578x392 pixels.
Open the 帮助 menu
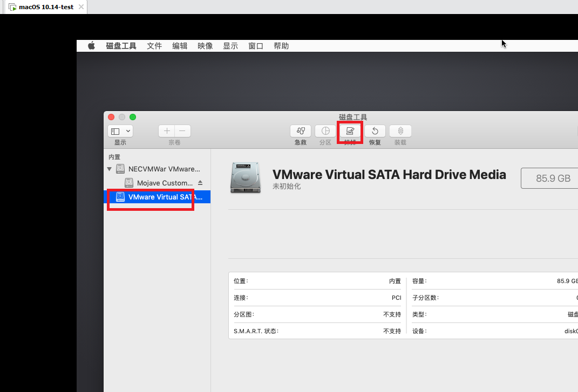281,46
